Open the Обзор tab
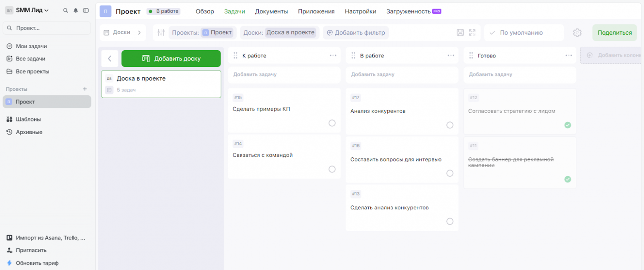The height and width of the screenshot is (270, 644). [205, 11]
